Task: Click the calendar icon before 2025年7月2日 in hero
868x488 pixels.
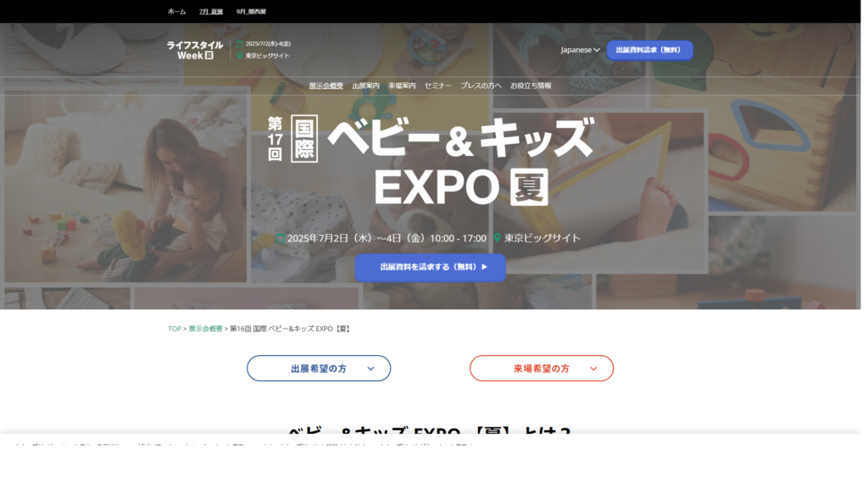Action: pyautogui.click(x=280, y=238)
